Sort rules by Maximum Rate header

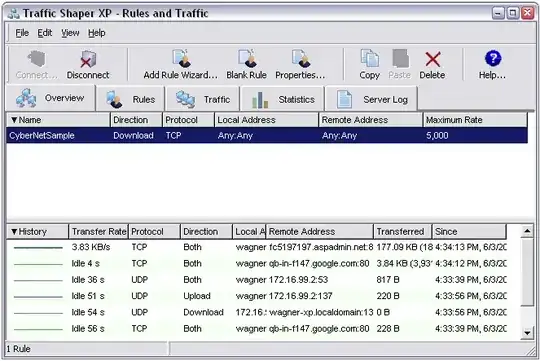[475, 120]
